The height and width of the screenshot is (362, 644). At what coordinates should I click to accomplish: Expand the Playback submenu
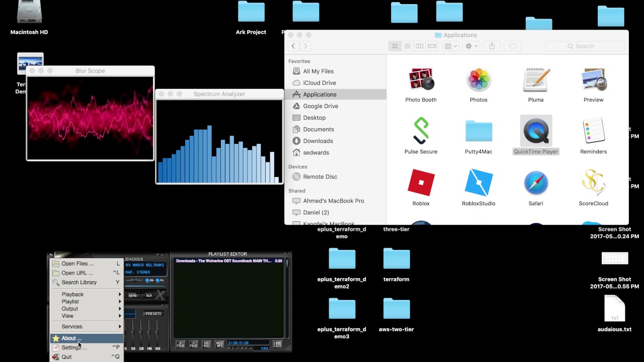[87, 294]
